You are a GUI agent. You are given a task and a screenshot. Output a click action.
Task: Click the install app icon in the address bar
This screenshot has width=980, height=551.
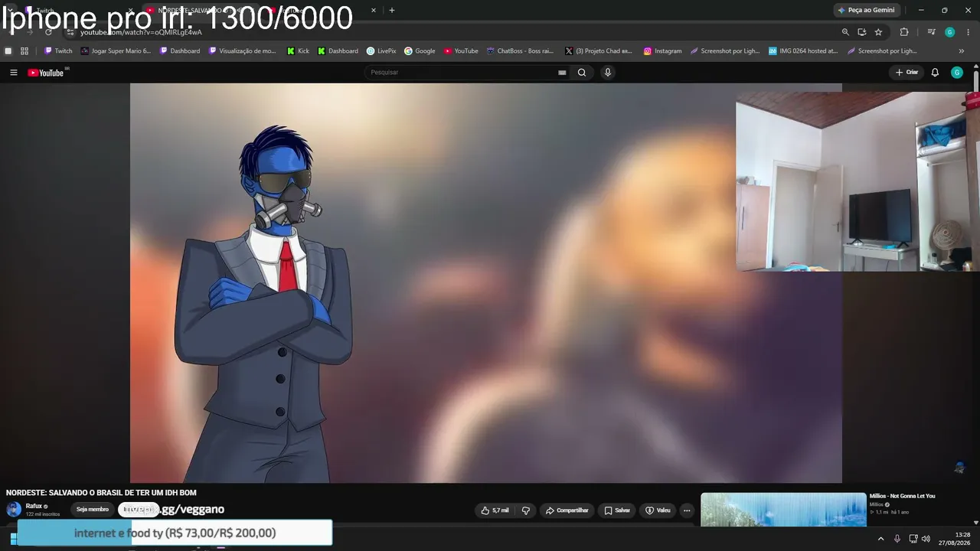pyautogui.click(x=862, y=32)
